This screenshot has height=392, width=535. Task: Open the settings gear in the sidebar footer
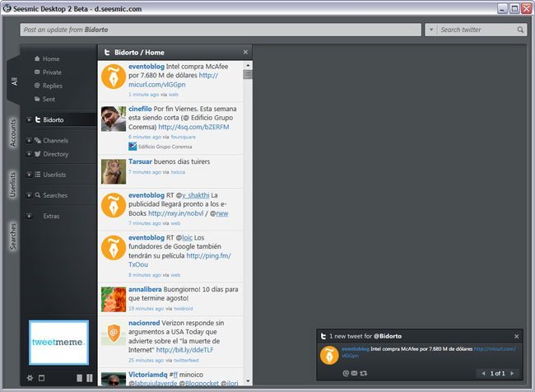pos(30,378)
